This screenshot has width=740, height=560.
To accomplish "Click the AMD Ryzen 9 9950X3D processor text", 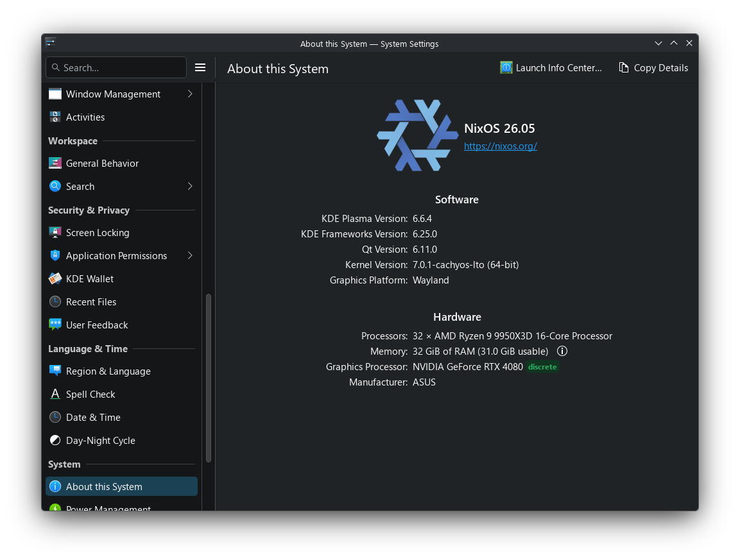I will [x=513, y=336].
